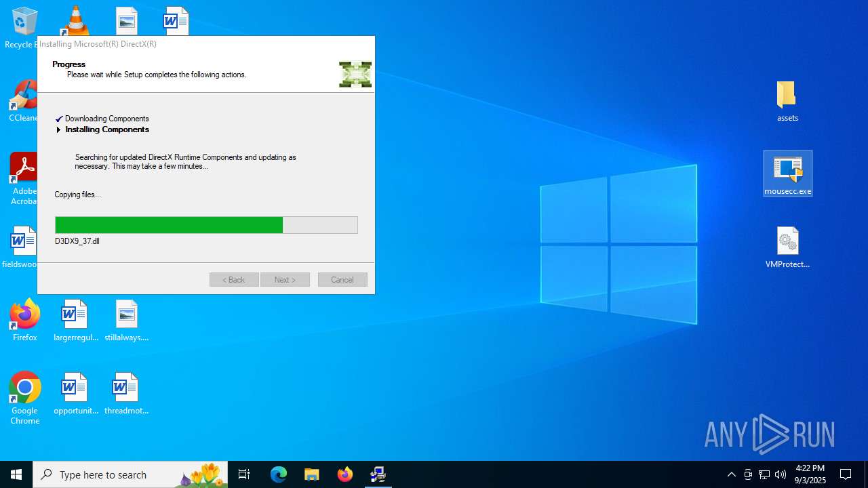Open the Recycle Bin desktop icon
Screen dimensions: 868x488
tap(24, 22)
